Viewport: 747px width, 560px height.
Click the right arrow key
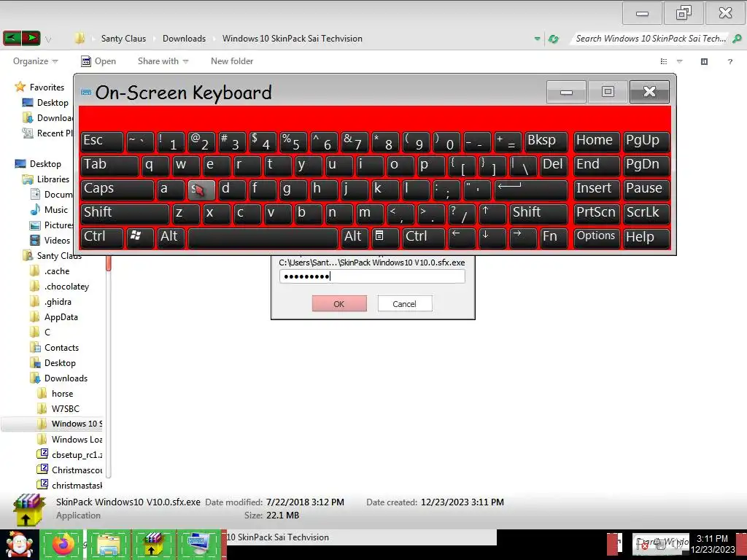[523, 238]
